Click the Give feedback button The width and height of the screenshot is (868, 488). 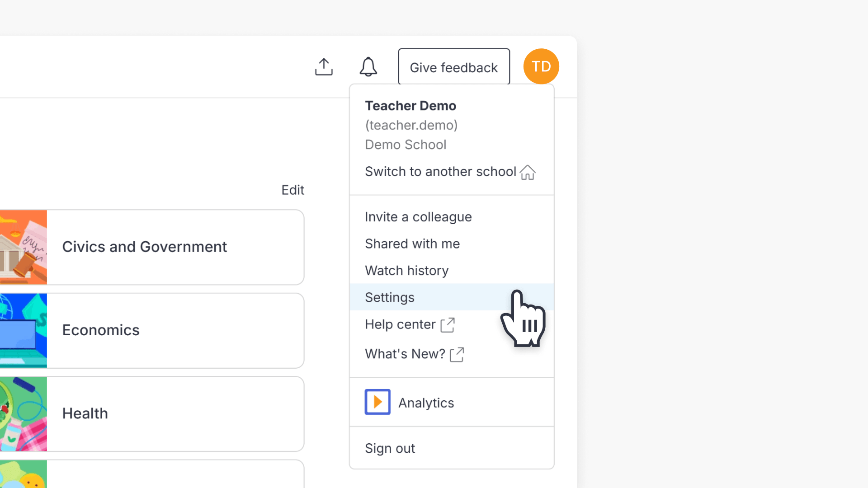453,67
